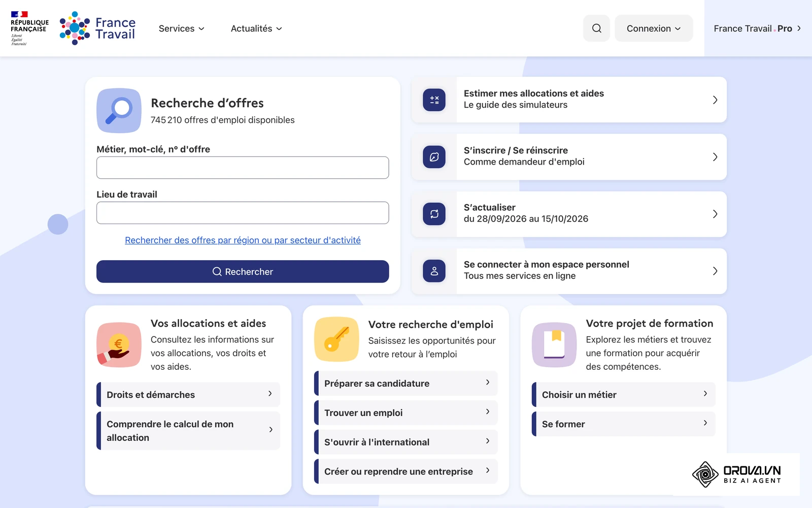The image size is (812, 508).
Task: Click chevron on S'inscrire / Se réinscrire card
Action: (715, 157)
